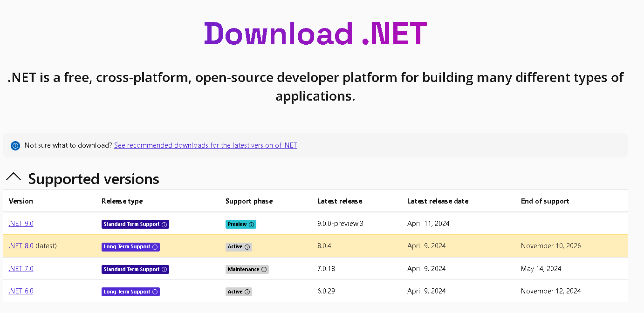This screenshot has height=313, width=644.
Task: Open the .NET 9.0 download page
Action: (21, 223)
